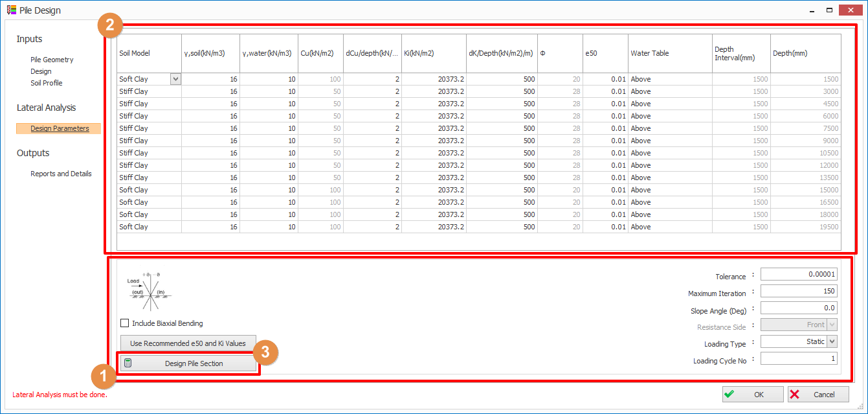
Task: Click the red X icon on Cancel
Action: (795, 394)
